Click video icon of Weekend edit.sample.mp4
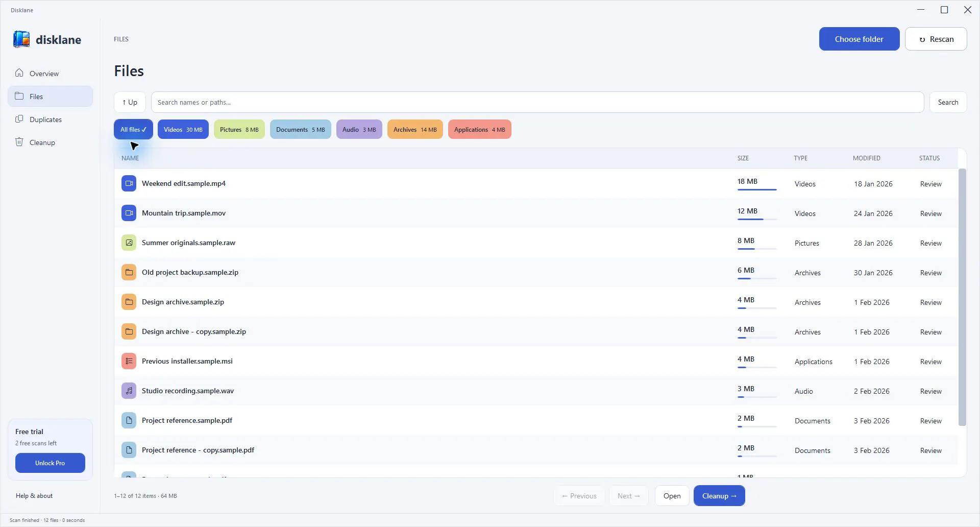The image size is (980, 527). (129, 183)
